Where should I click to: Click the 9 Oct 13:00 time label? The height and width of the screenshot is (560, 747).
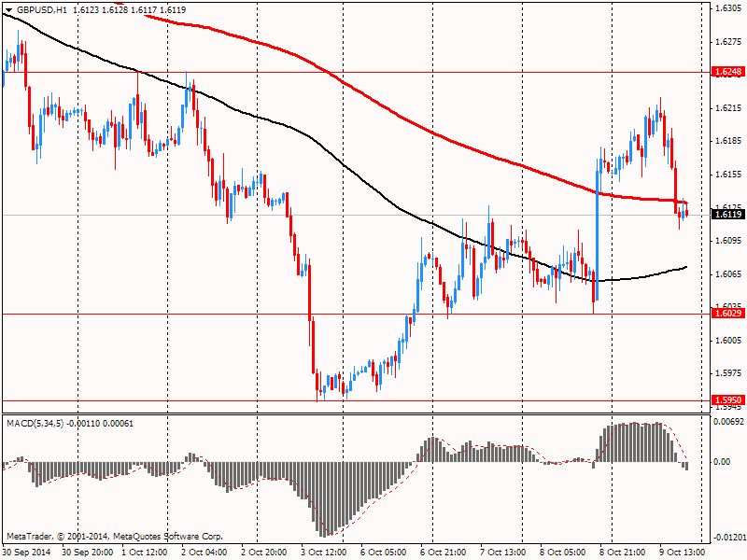pyautogui.click(x=683, y=553)
